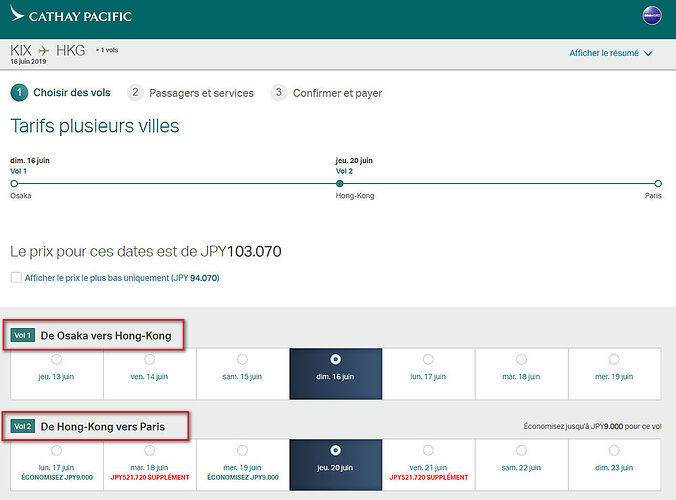Select lun. 17 juin for Vol 1
Screen dimensions: 676x500
[x=429, y=374]
